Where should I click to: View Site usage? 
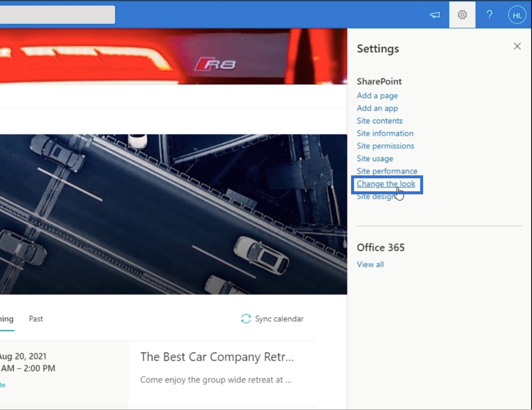pos(375,158)
